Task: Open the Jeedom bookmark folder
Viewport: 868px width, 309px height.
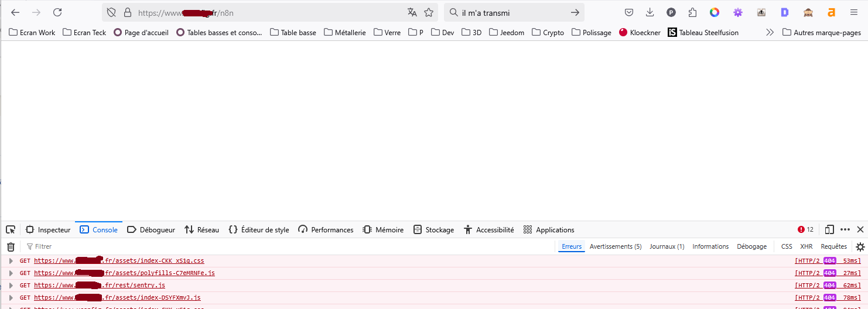Action: [x=507, y=33]
